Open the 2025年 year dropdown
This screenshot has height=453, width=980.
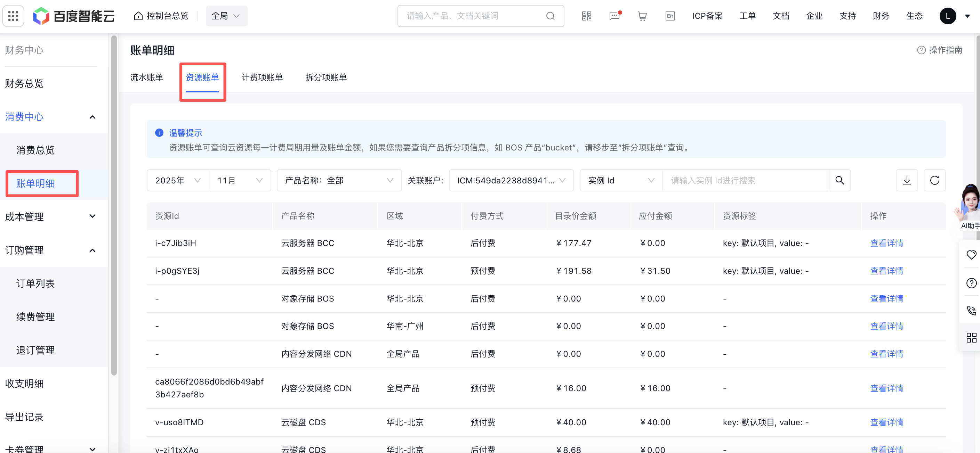click(177, 180)
